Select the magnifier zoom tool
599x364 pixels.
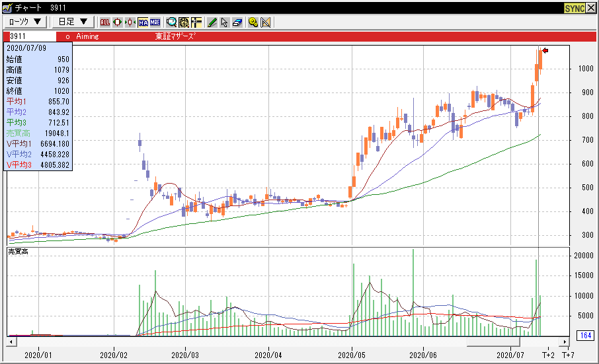171,22
